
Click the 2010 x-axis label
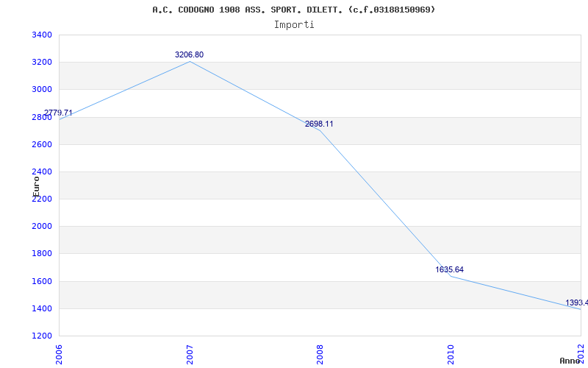[x=451, y=354]
